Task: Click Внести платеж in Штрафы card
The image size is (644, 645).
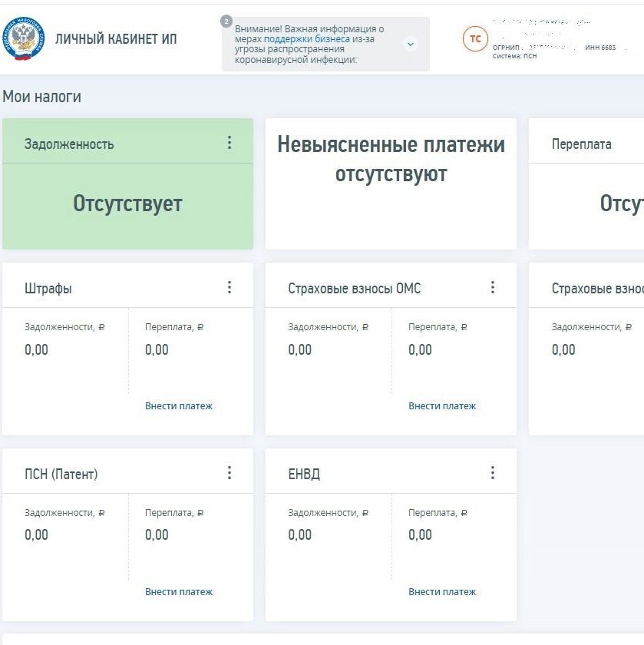Action: coord(179,406)
